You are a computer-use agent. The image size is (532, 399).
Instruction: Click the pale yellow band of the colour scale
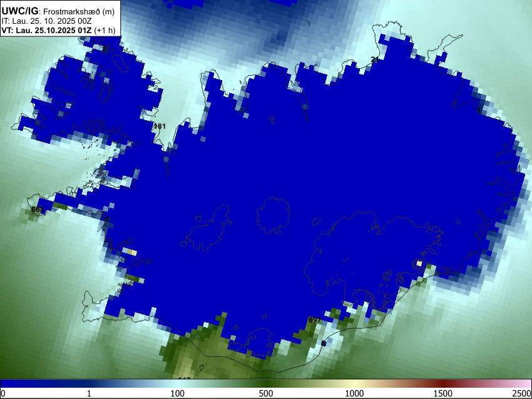click(x=354, y=383)
